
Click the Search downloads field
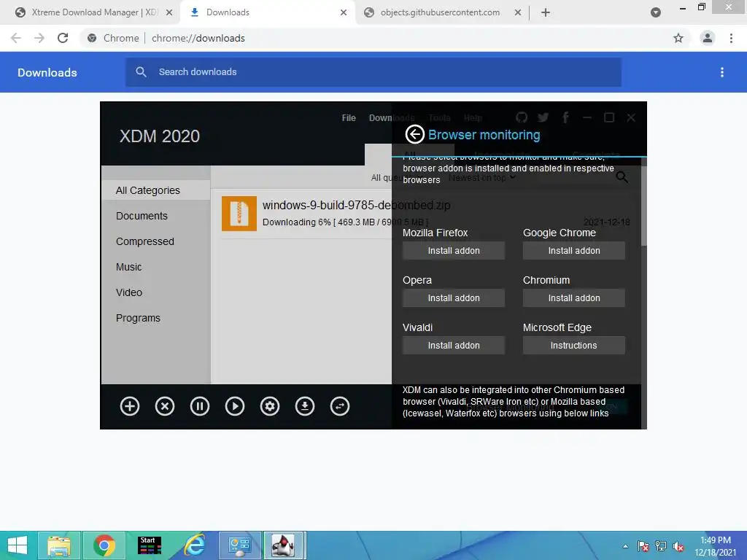373,72
